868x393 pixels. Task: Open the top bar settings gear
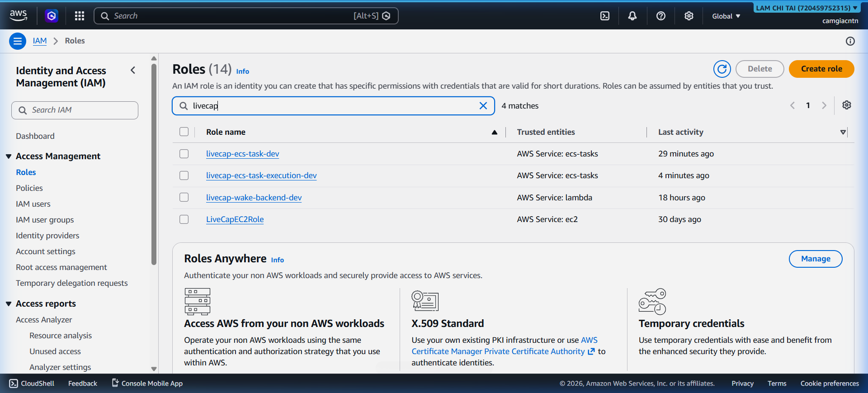pos(689,16)
